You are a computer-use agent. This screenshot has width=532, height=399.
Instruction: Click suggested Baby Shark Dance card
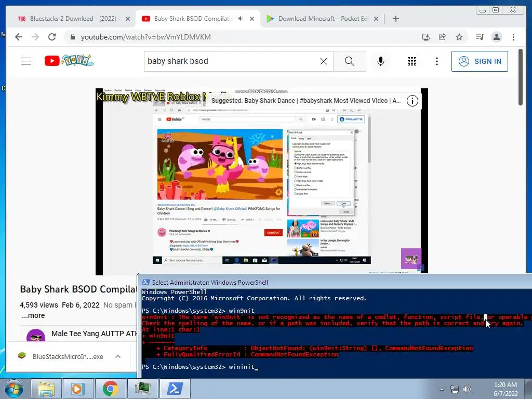coord(305,101)
